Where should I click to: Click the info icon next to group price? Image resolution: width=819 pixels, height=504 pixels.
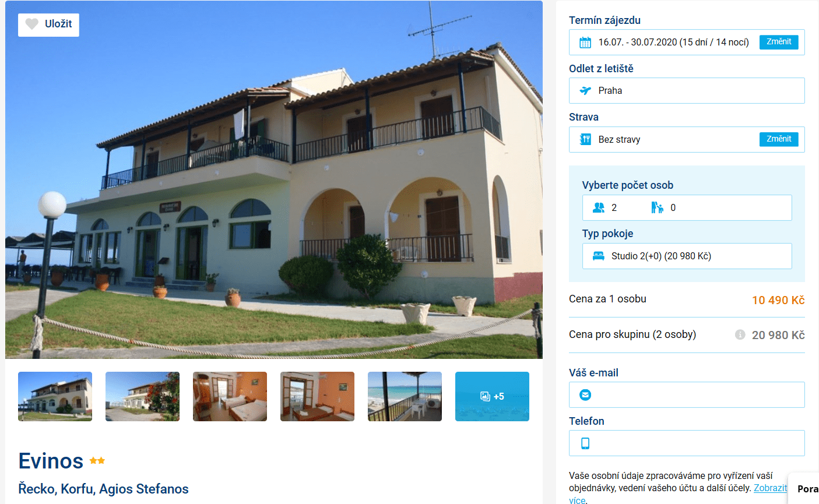pyautogui.click(x=740, y=334)
